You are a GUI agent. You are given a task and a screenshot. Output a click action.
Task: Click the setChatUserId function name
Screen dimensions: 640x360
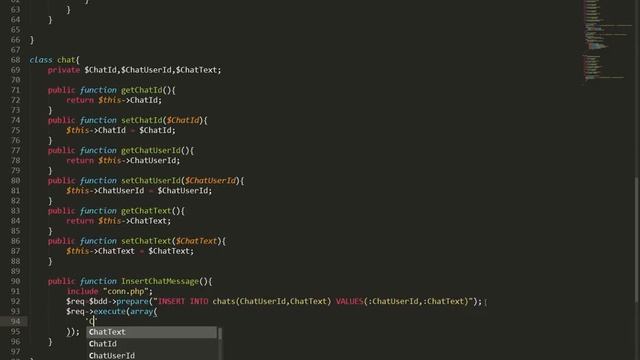151,181
